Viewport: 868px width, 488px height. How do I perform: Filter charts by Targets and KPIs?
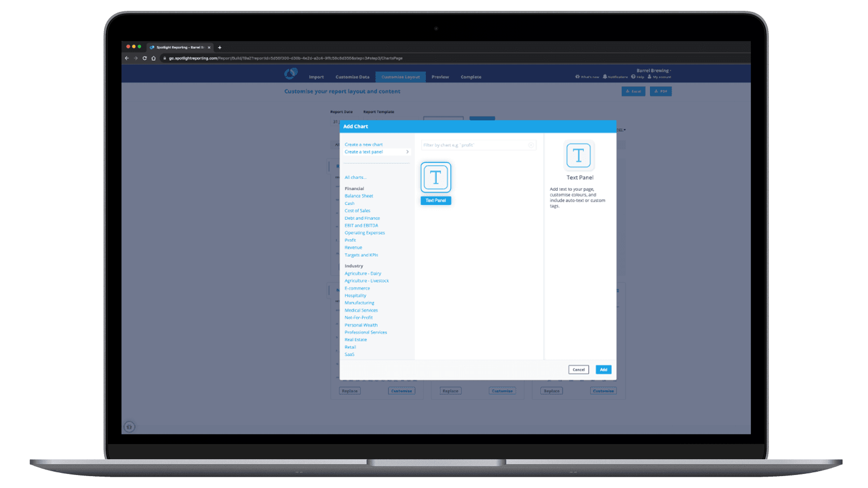pos(361,255)
